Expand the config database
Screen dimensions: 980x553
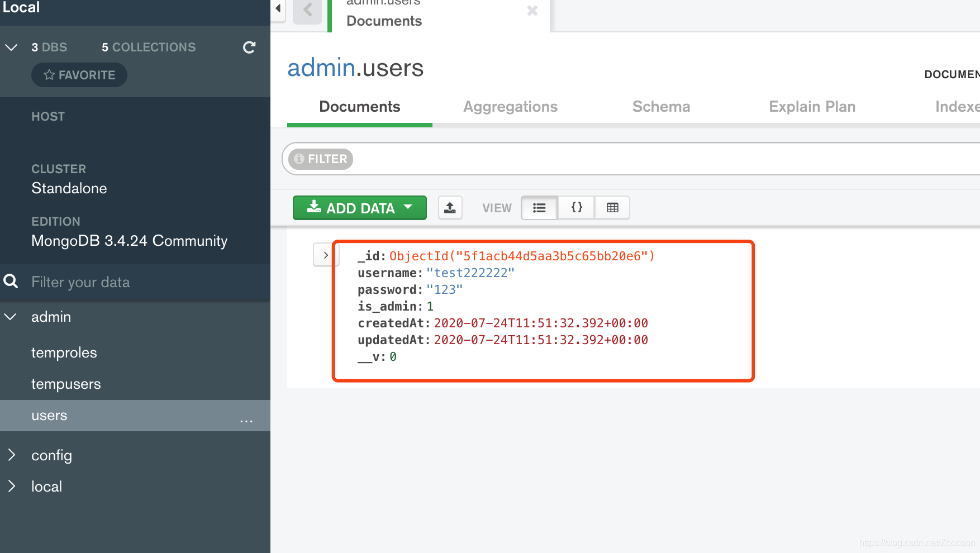point(11,455)
